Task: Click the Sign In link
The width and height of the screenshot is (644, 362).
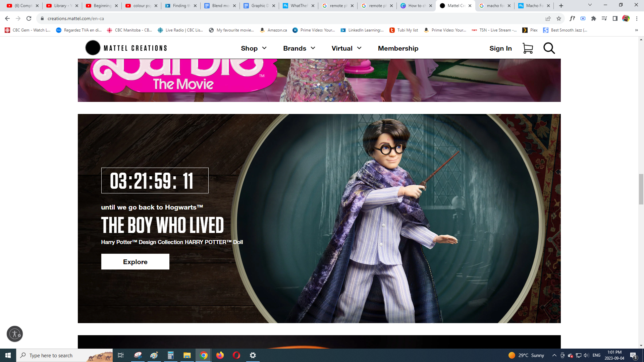Action: (x=500, y=48)
